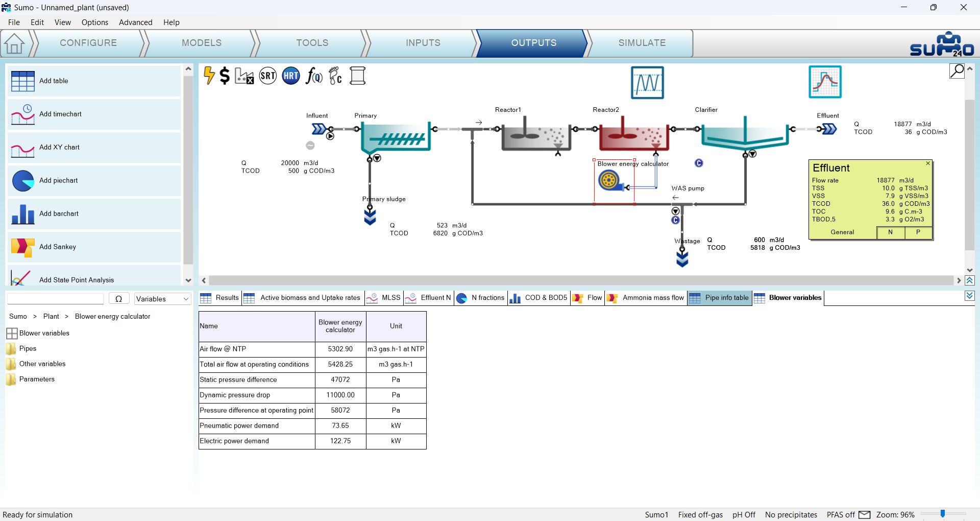Screen dimensions: 980x521
Task: Open the Options menu
Action: pyautogui.click(x=95, y=22)
